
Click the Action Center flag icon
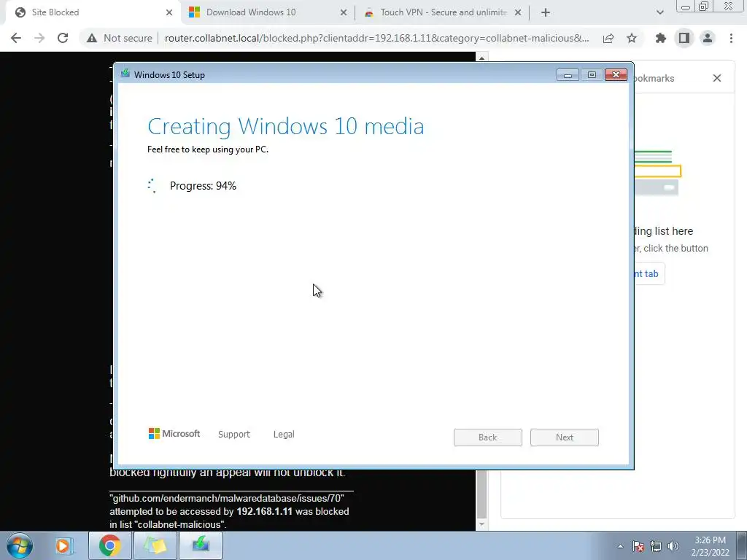(x=638, y=546)
